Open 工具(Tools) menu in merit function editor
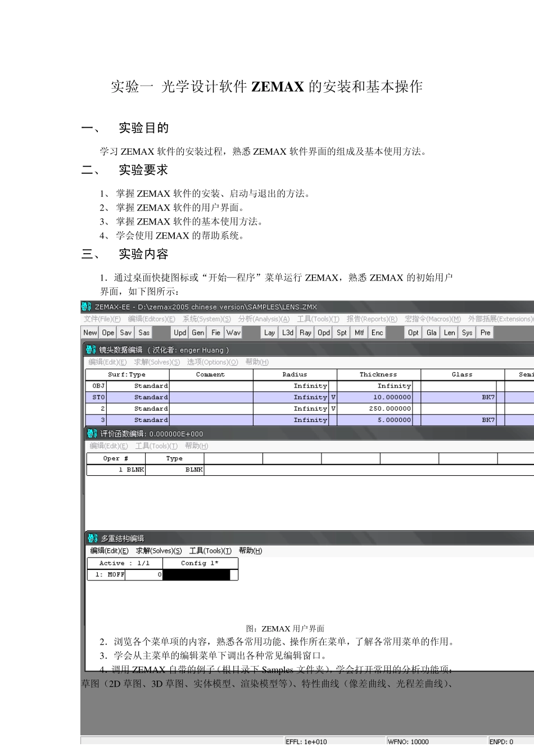Image resolution: width=534 pixels, height=756 pixels. (x=156, y=446)
